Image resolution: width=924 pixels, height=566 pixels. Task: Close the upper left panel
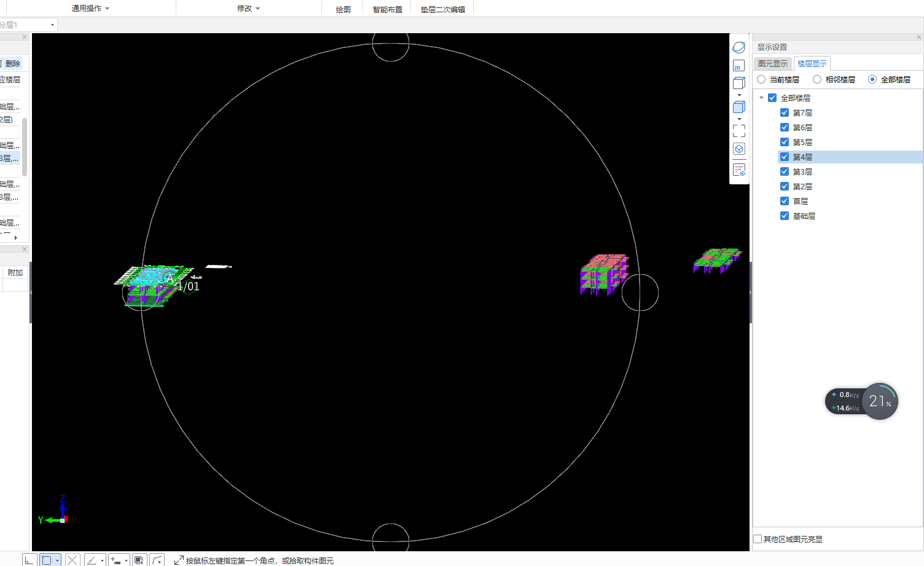click(25, 37)
